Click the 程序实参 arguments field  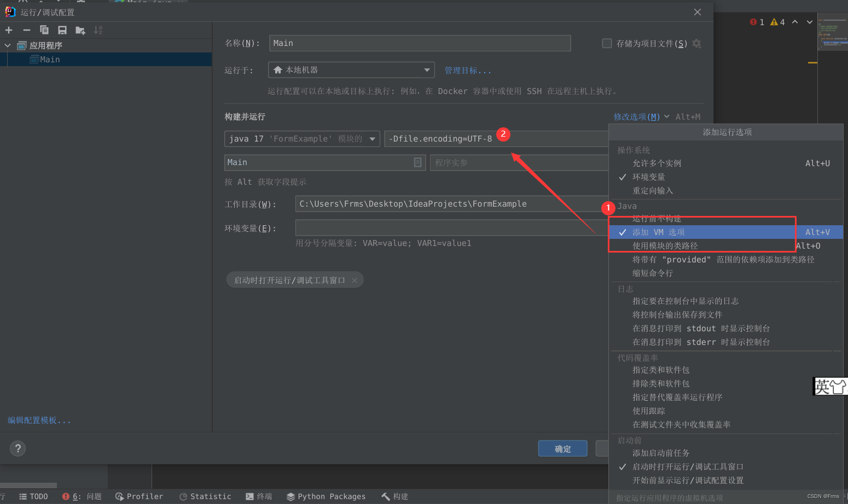coord(519,163)
